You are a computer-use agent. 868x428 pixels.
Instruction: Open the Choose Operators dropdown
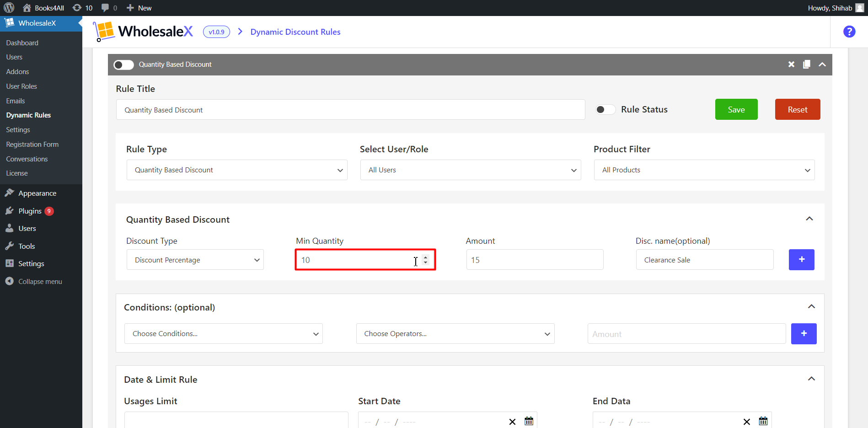point(455,334)
